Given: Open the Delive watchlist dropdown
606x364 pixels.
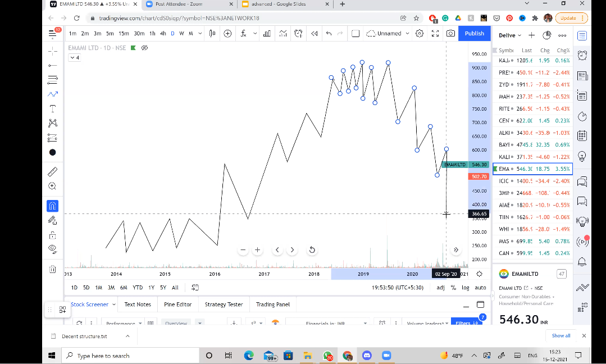Looking at the screenshot, I should pyautogui.click(x=510, y=35).
